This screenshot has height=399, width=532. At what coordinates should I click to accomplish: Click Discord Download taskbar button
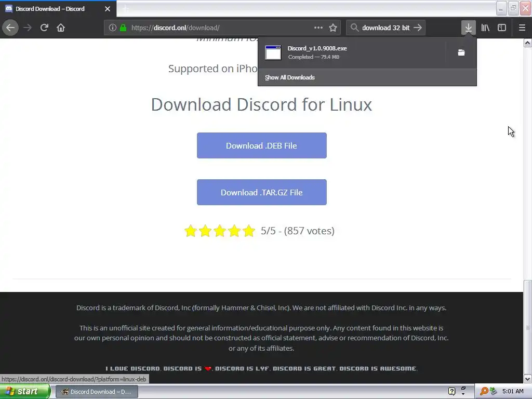click(97, 392)
